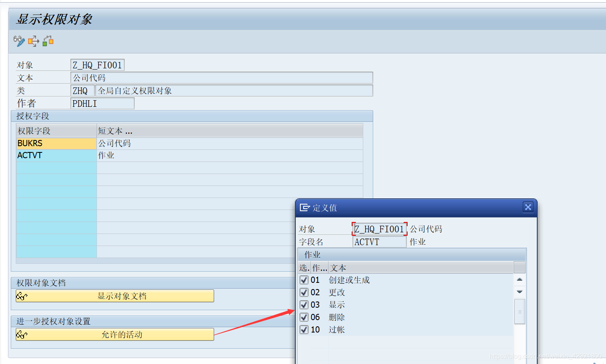Uncheck activity 06 删除
This screenshot has height=364, width=606.
304,317
